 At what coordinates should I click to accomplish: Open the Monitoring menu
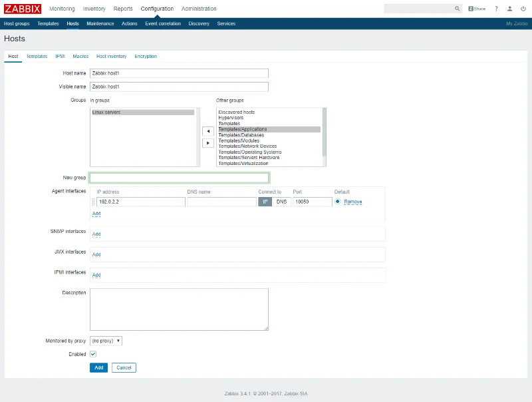point(62,9)
